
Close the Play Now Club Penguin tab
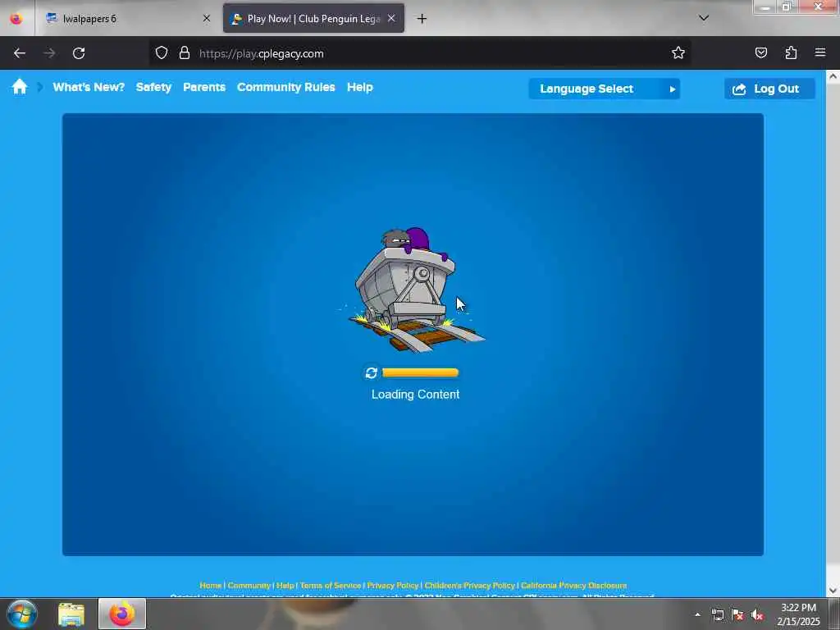391,19
